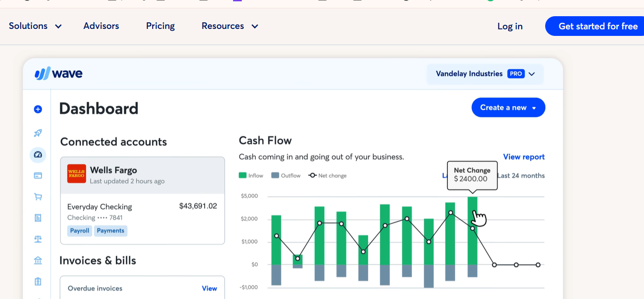Toggle the Outflow legend swatch

point(275,176)
